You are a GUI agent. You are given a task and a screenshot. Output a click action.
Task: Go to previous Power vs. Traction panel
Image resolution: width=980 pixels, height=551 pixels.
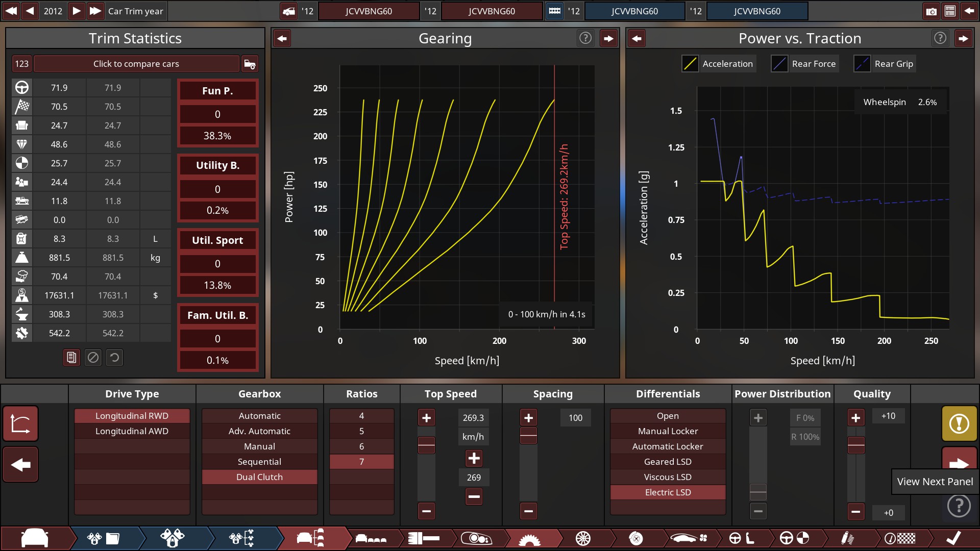tap(636, 38)
